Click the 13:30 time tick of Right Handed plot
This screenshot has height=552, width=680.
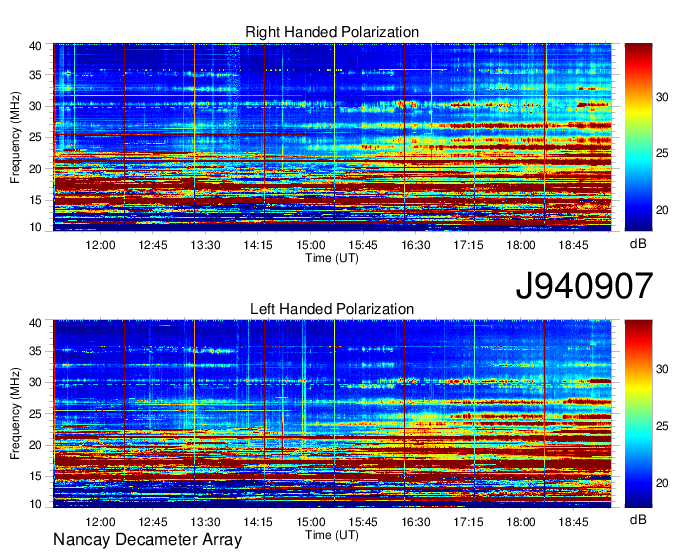tap(205, 245)
